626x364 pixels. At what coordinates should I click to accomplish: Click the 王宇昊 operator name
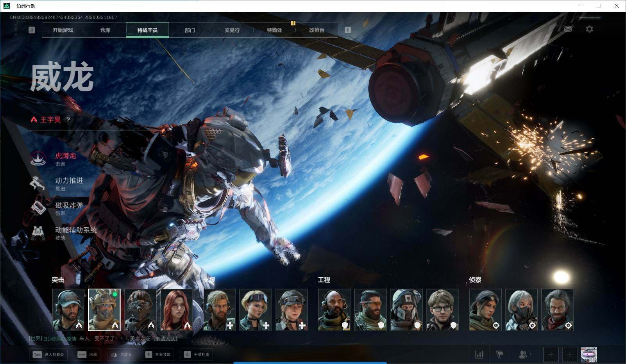50,120
